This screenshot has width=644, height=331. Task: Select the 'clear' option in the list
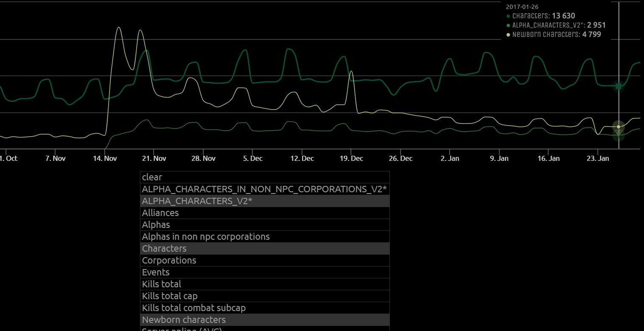coord(265,177)
